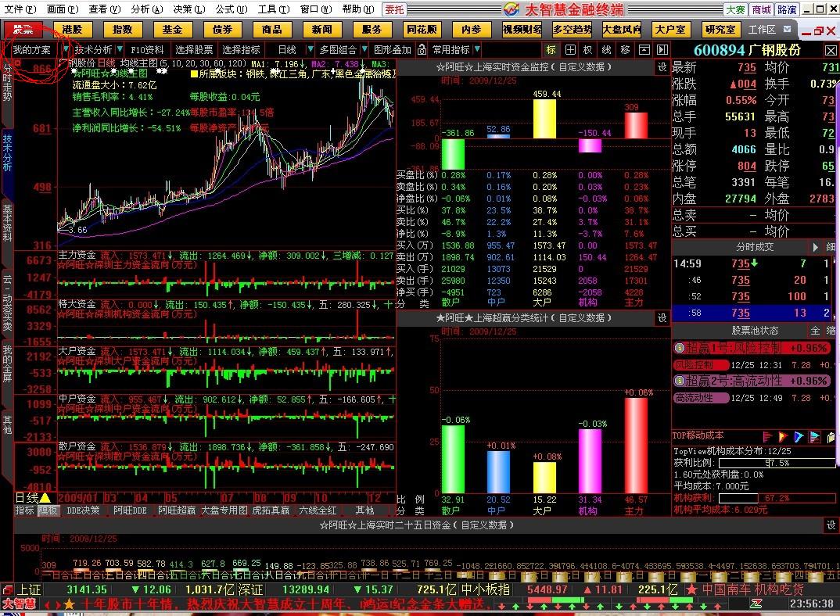This screenshot has width=840, height=616.
Task: Click the status bar restore icon beside 上证
Action: click(x=8, y=589)
